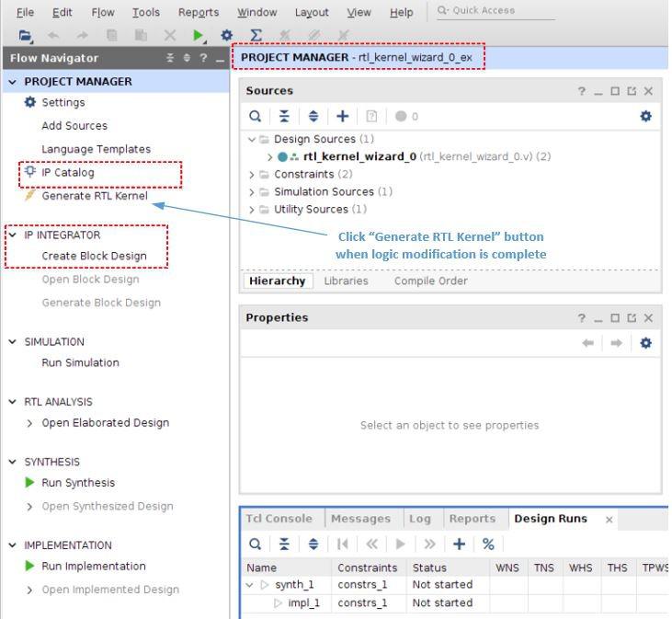
Task: Click the add sources plus icon
Action: (342, 116)
